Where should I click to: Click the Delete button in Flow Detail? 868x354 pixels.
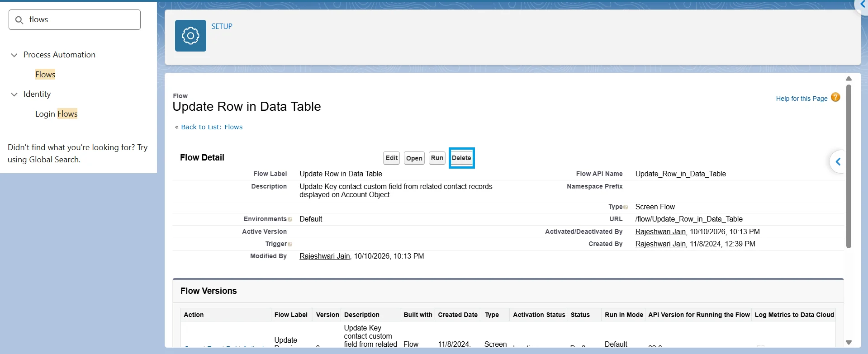(461, 158)
